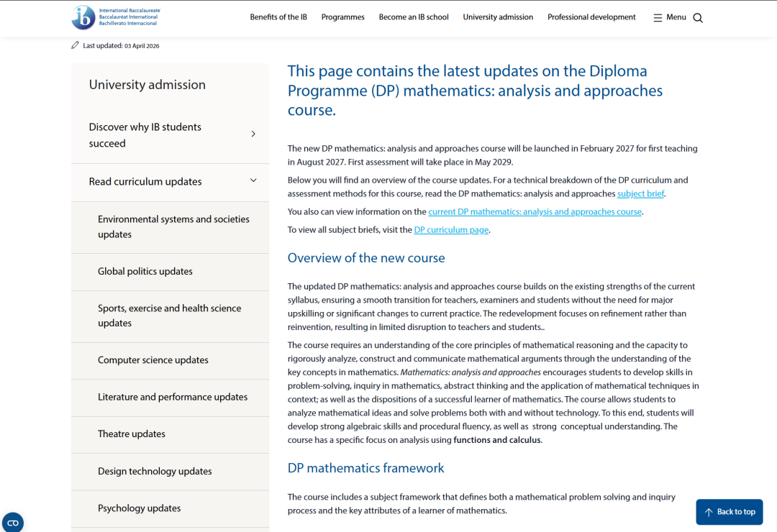Click the Last updated 03 April 2026 text
Viewport: 777px width, 532px height.
121,45
